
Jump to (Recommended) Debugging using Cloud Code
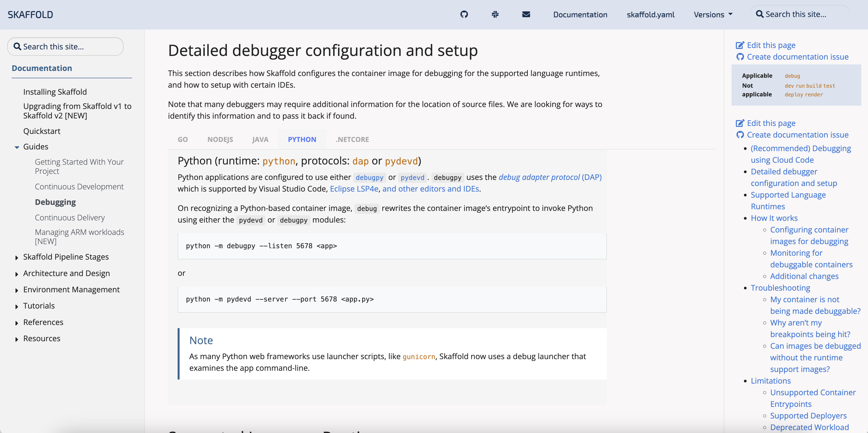[801, 154]
